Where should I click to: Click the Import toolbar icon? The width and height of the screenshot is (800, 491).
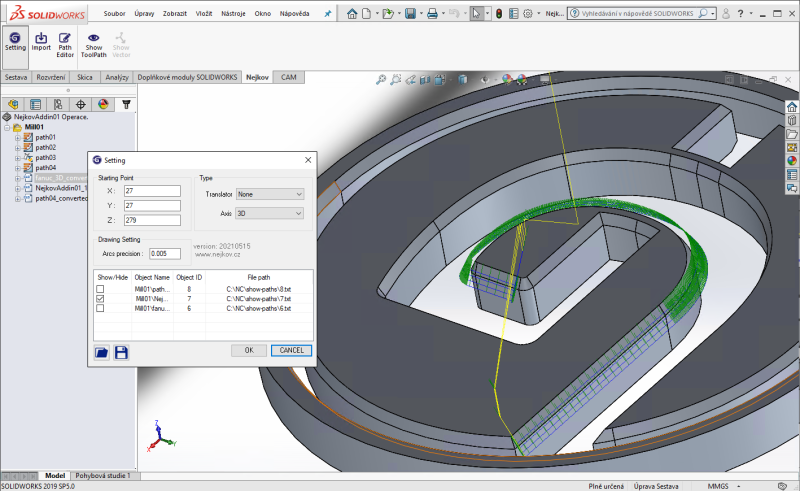tap(41, 38)
